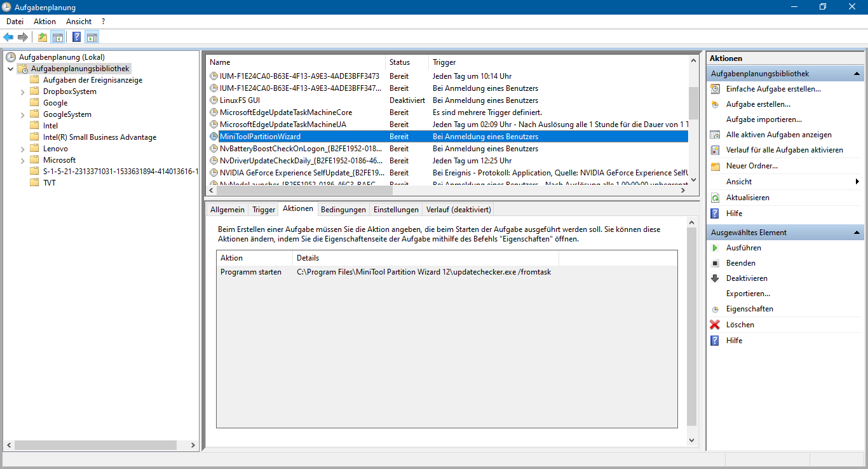Switch to the Einstellungen tab
Image resolution: width=868 pixels, height=469 pixels.
396,210
